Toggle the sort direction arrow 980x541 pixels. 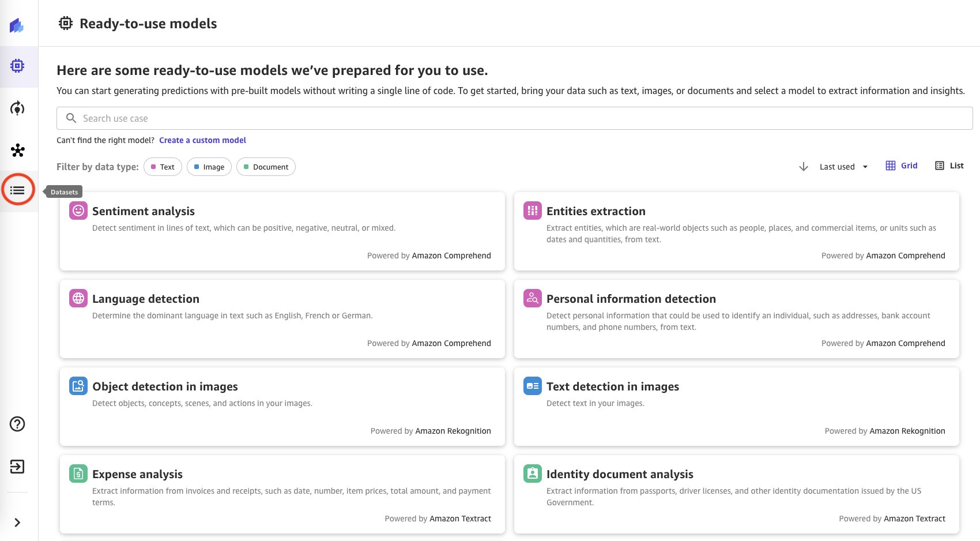(804, 167)
